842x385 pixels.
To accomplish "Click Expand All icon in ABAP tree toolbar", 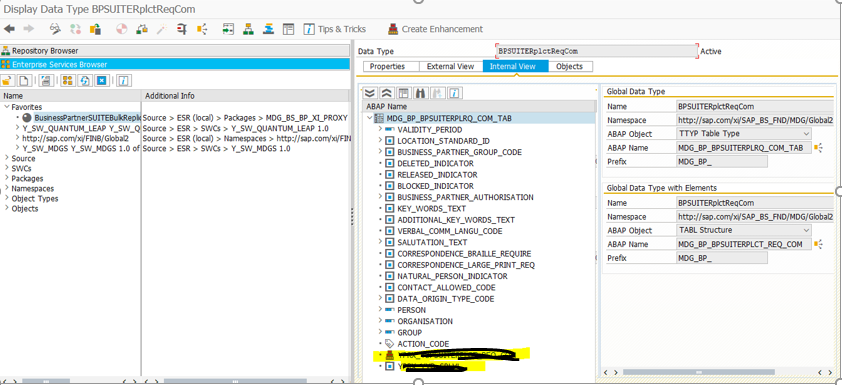I will point(370,93).
